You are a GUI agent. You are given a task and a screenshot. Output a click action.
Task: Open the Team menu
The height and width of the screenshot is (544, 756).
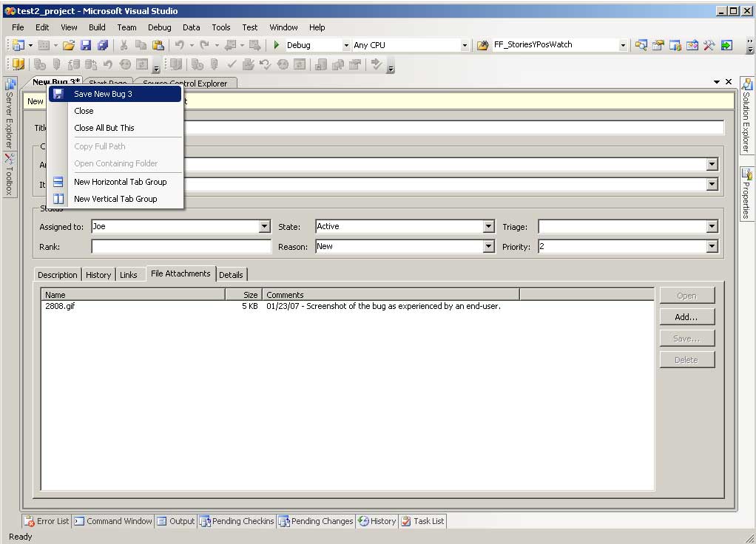(x=126, y=27)
